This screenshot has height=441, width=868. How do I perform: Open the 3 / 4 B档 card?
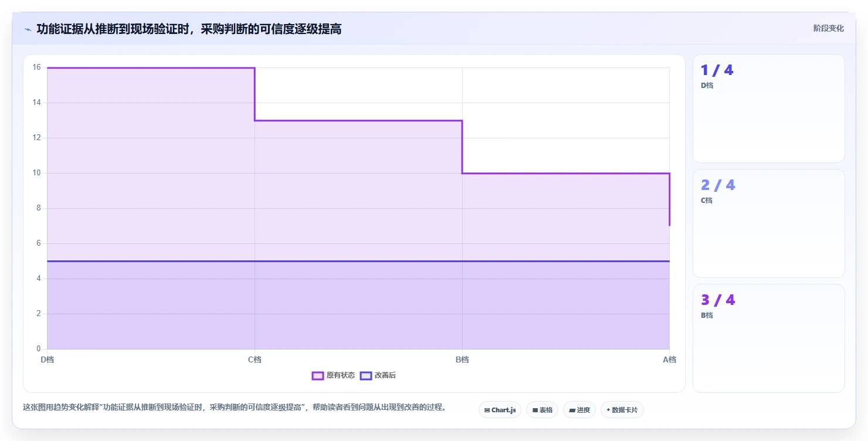[x=768, y=338]
